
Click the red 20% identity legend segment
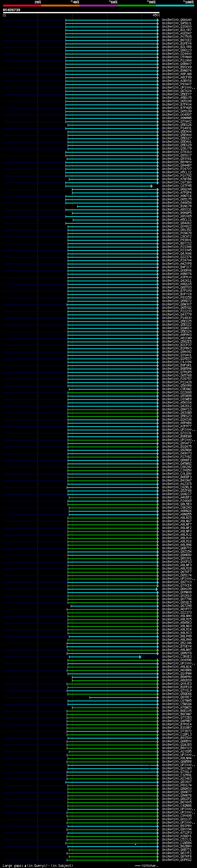tap(22, 6)
